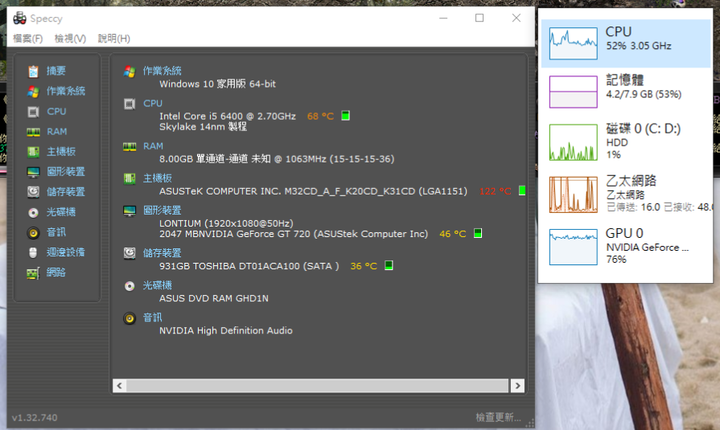
Task: Select the 作業系統 sidebar icon
Action: pyautogui.click(x=33, y=91)
